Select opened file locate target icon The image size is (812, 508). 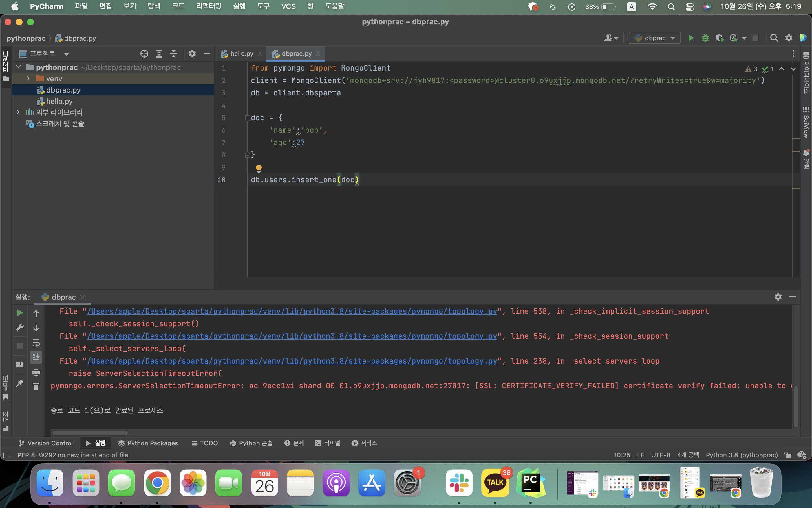pos(144,54)
